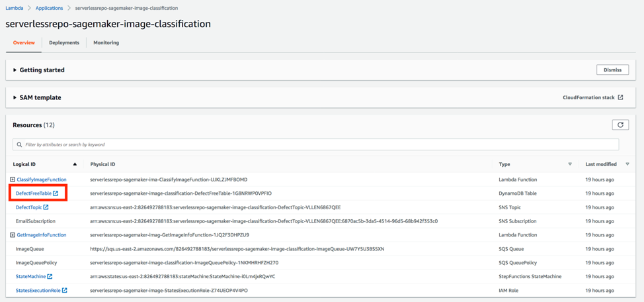The image size is (644, 302).
Task: Switch to the Overview tab
Action: (24, 43)
